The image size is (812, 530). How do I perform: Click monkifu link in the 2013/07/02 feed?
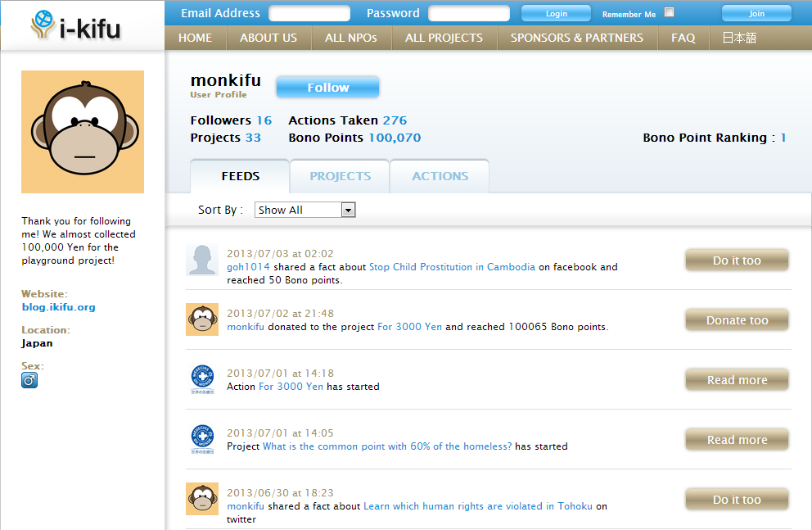click(246, 327)
